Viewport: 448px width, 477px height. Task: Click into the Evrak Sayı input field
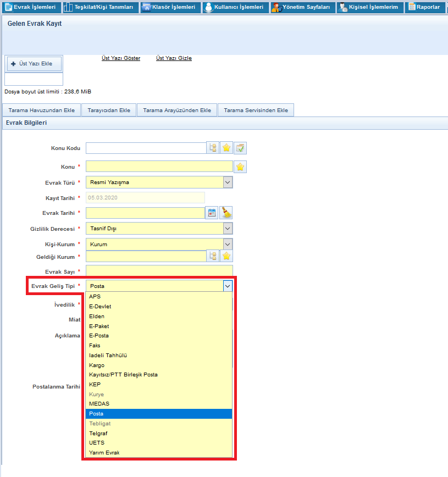point(159,271)
